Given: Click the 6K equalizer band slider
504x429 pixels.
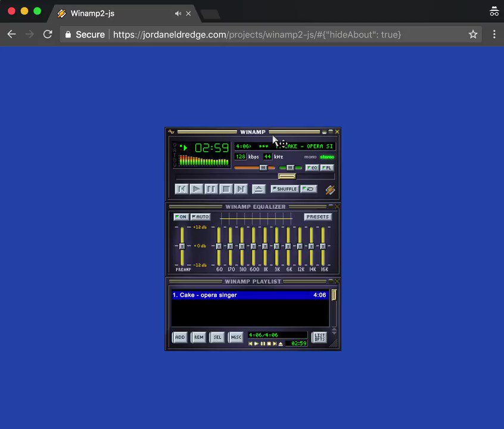Looking at the screenshot, I should [x=288, y=246].
